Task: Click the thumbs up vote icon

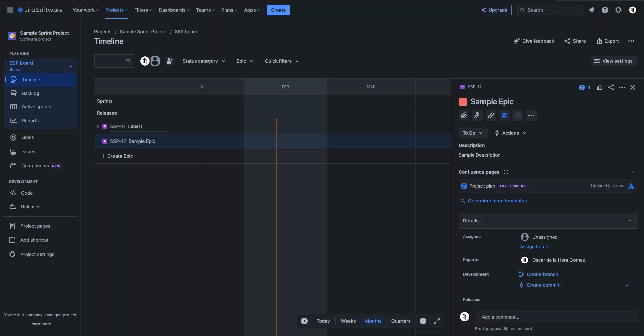Action: coord(600,87)
